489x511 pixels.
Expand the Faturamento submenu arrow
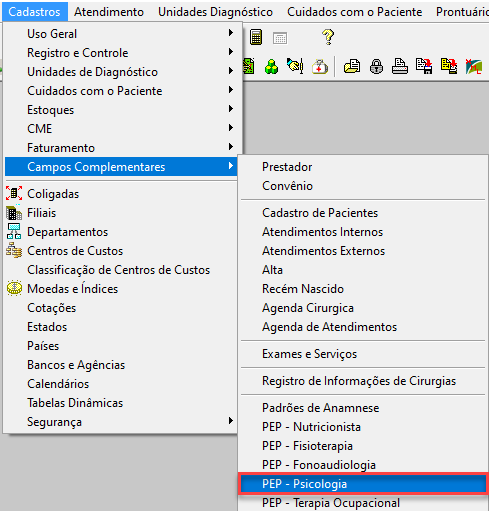coord(231,147)
